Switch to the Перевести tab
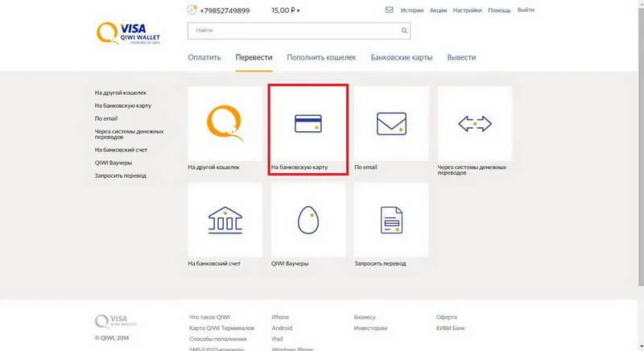The image size is (644, 351). (254, 57)
